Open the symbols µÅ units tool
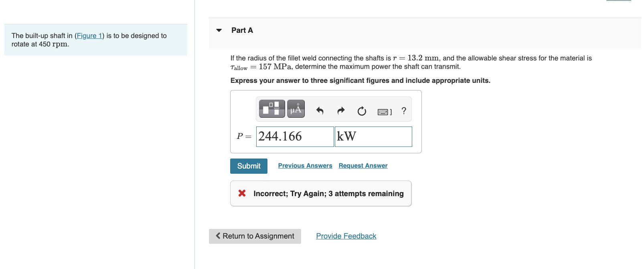This screenshot has height=269, width=644. (x=296, y=108)
